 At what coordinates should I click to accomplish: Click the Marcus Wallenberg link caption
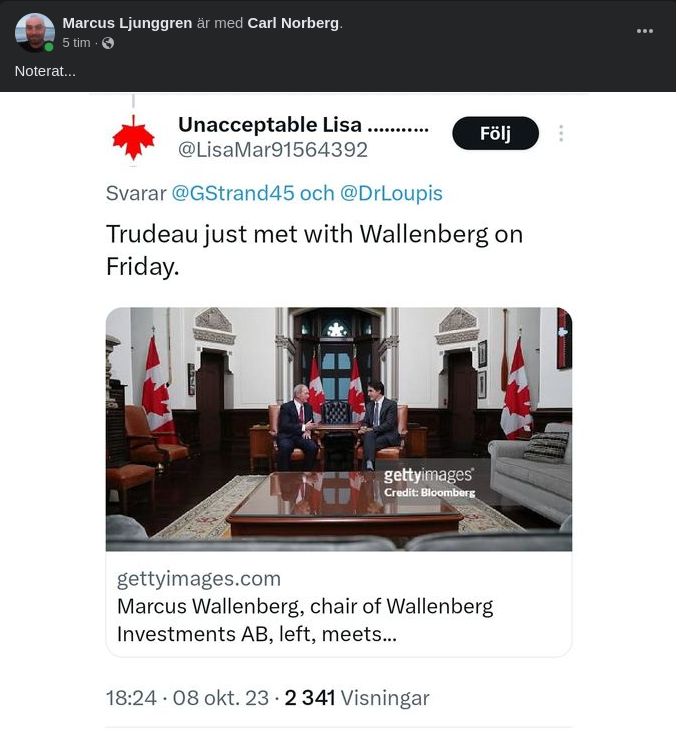click(304, 620)
